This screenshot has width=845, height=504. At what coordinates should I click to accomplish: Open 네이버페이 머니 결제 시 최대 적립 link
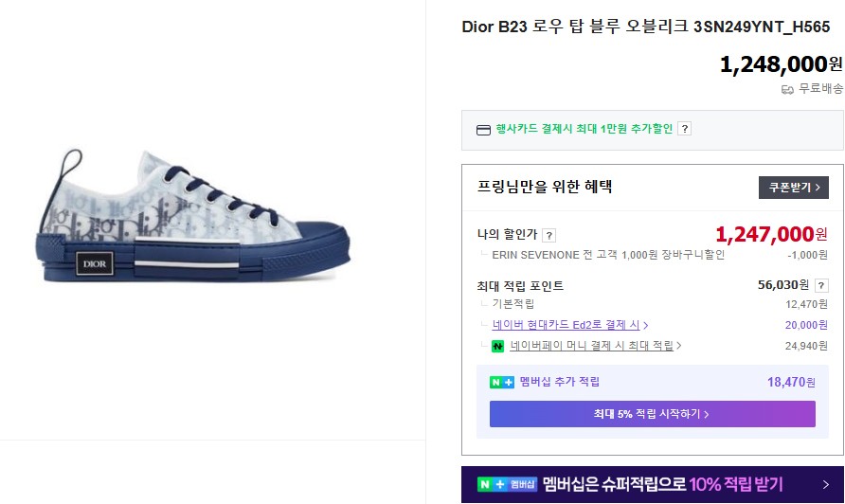(x=591, y=346)
